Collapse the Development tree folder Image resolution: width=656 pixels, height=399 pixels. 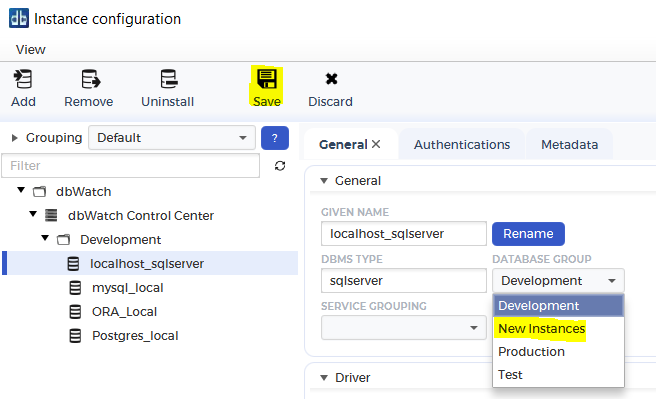45,238
